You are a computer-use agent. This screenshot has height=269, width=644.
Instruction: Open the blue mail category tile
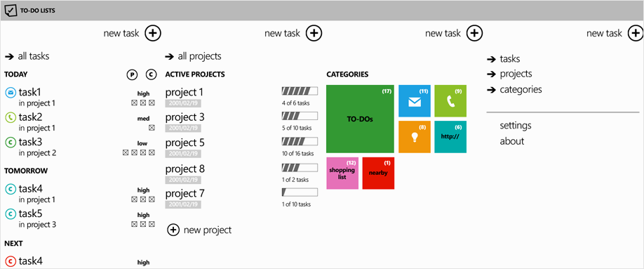[415, 100]
